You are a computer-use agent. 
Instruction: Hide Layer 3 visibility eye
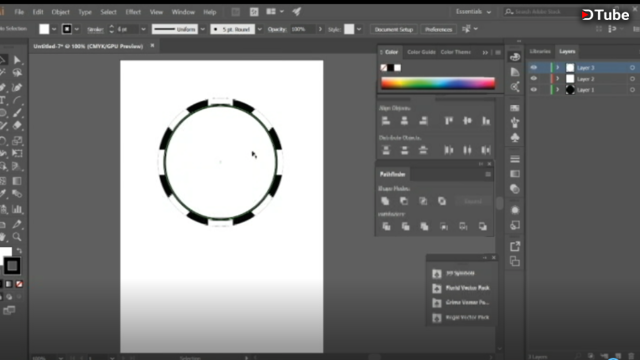coord(533,67)
